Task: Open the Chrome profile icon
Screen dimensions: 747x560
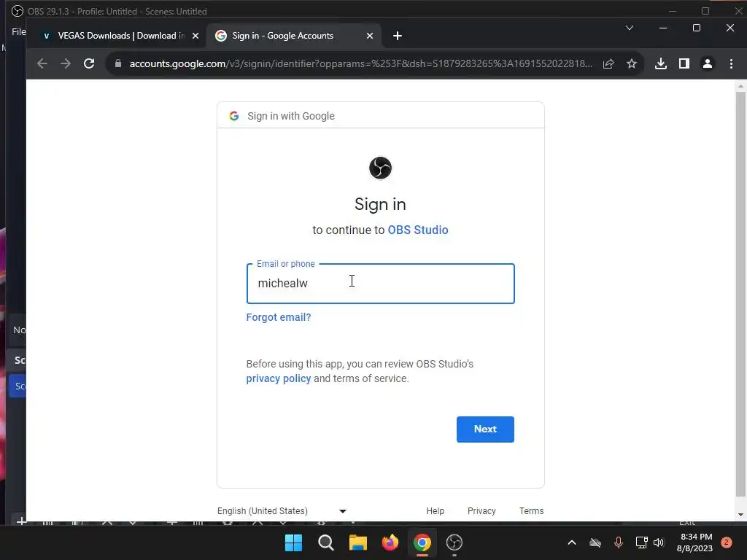Action: (708, 64)
